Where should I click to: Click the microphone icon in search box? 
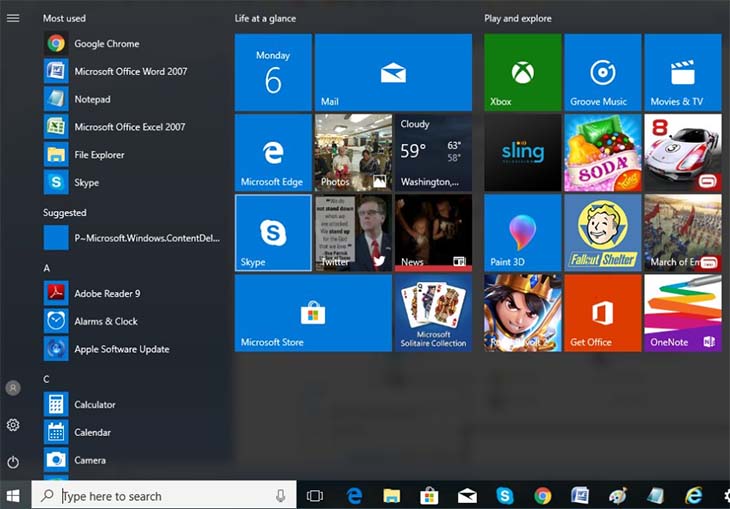click(x=280, y=495)
